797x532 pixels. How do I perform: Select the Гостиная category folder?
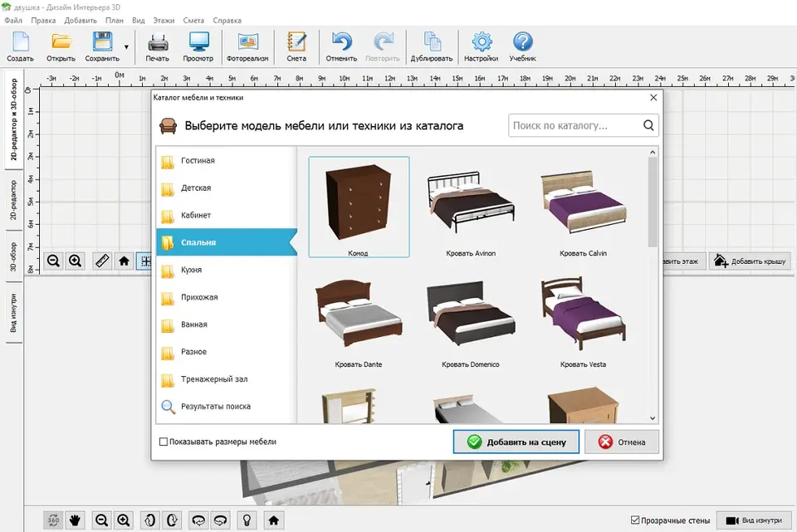coord(227,160)
